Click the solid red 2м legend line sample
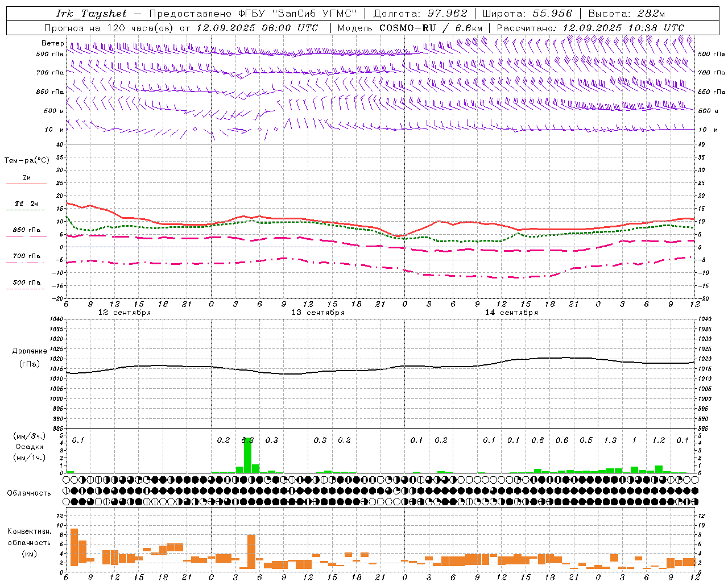This screenshot has height=582, width=728. click(x=26, y=184)
